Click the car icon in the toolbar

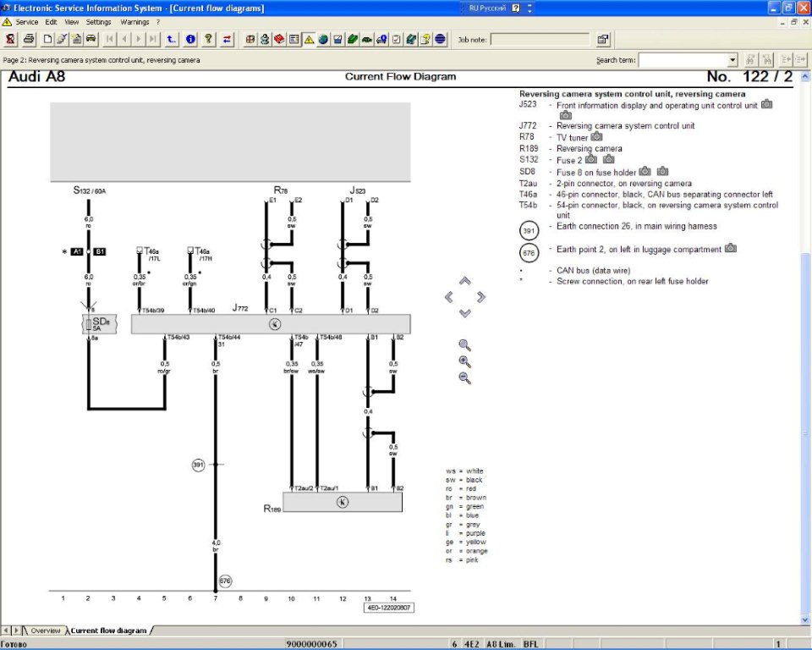[x=91, y=39]
